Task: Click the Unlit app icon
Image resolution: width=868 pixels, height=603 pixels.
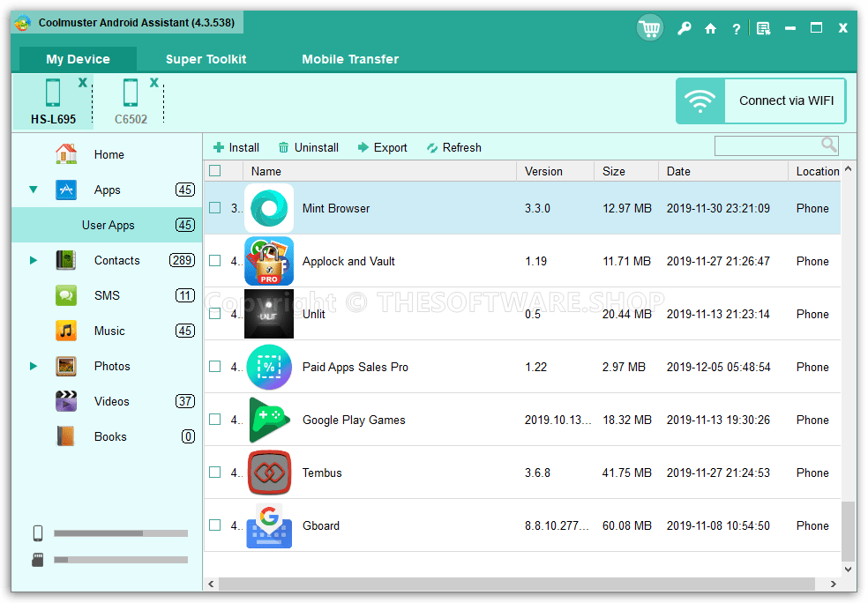Action: (269, 314)
